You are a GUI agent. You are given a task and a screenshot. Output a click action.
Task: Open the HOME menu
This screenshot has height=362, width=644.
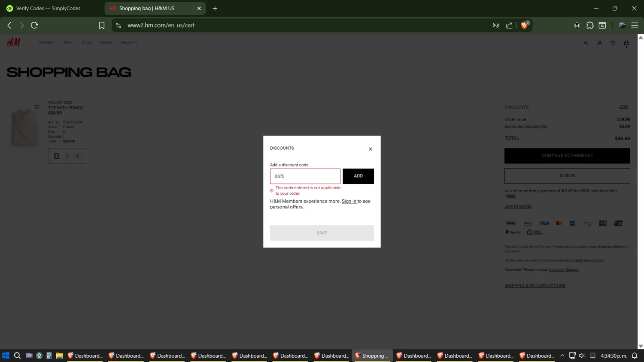106,42
